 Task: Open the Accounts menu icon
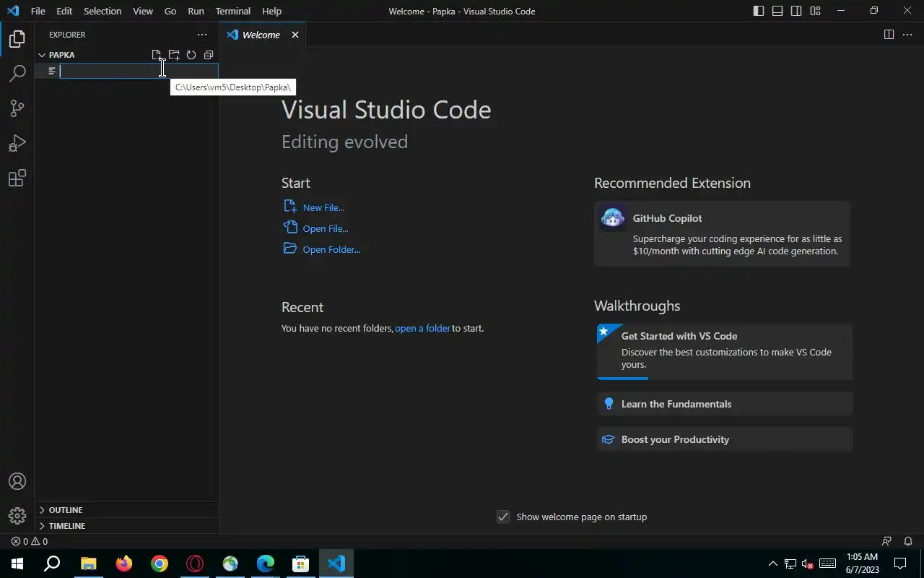click(x=17, y=481)
